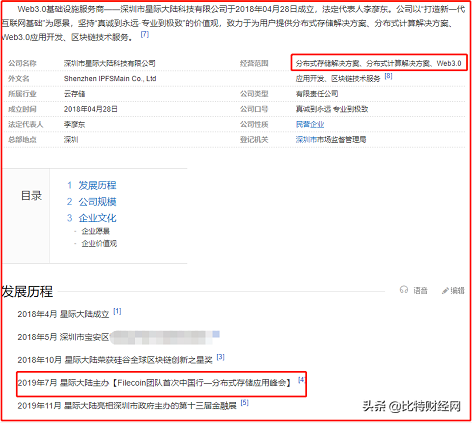Screen dimensions: 472x423
Task: Click the 2019年11月 金融展 timeline entry
Action: point(127,406)
